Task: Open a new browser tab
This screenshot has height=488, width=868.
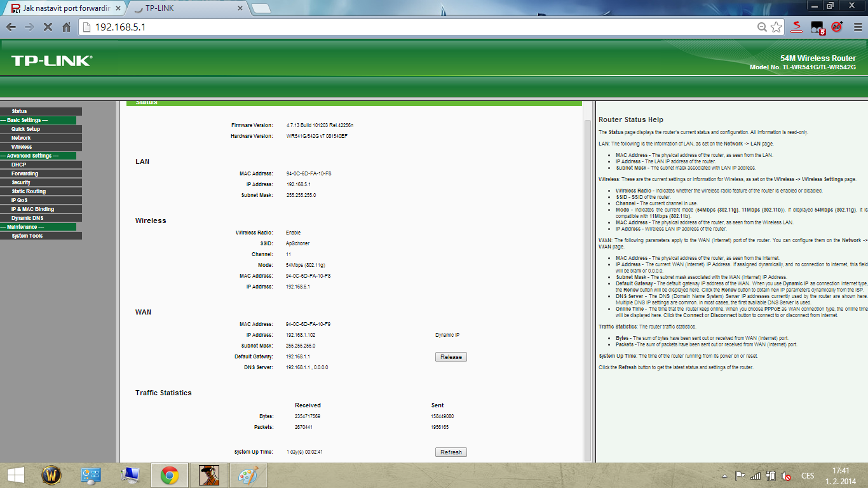Action: [261, 9]
